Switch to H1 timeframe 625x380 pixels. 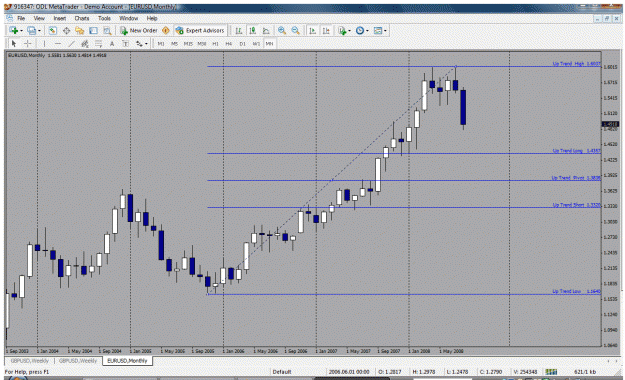pyautogui.click(x=215, y=43)
